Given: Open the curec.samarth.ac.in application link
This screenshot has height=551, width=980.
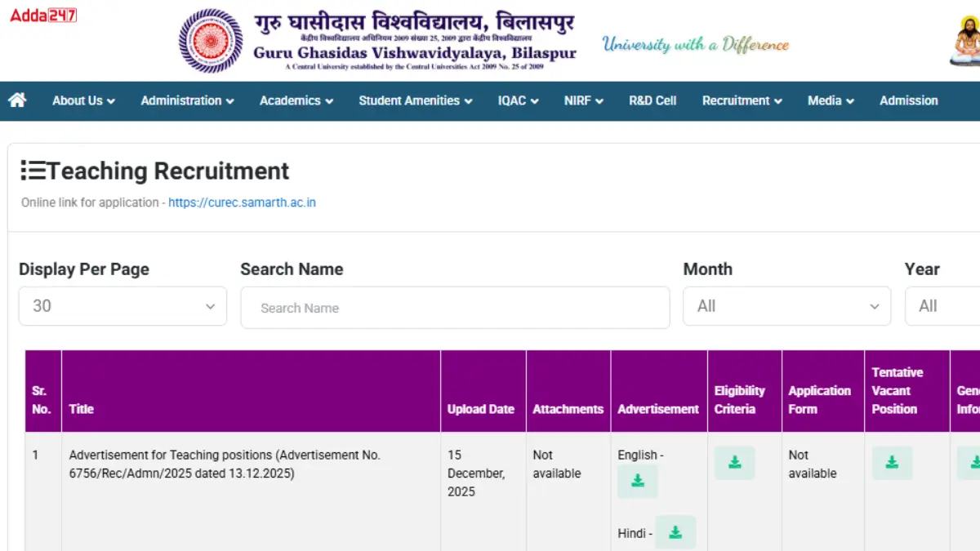Looking at the screenshot, I should (242, 202).
